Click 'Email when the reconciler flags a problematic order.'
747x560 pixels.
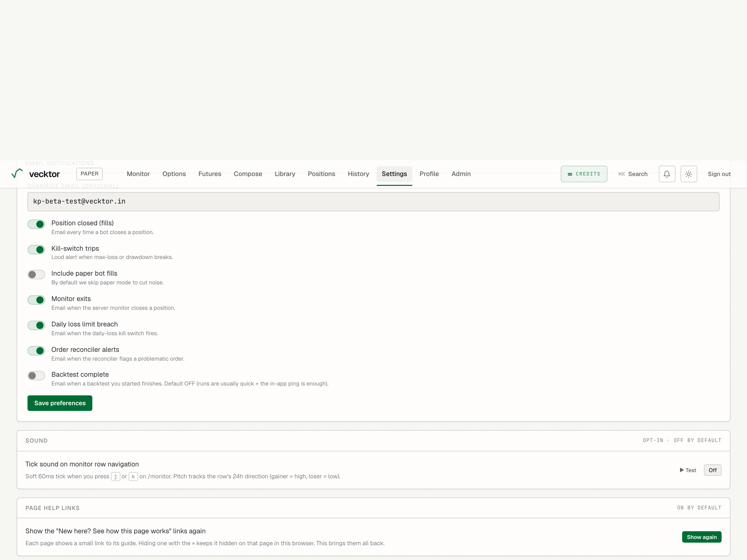click(118, 359)
